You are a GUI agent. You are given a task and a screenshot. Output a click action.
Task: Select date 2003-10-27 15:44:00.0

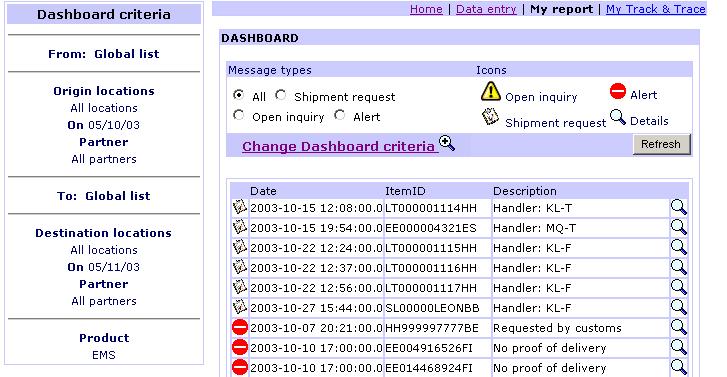coord(316,308)
